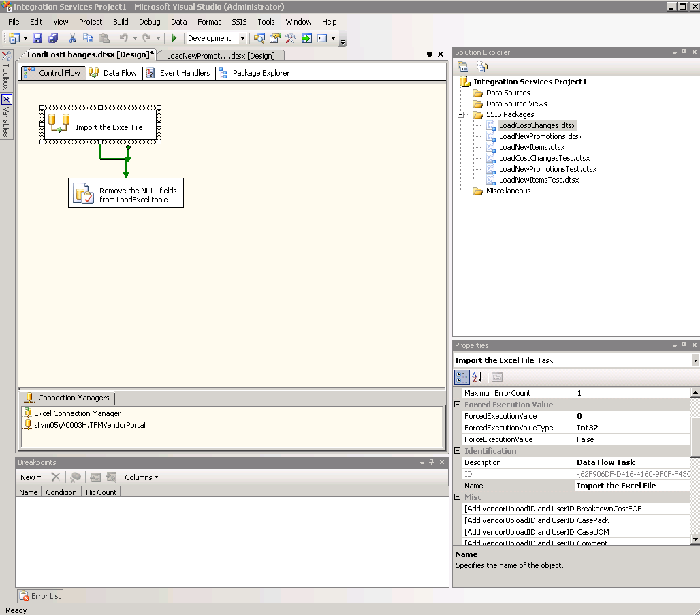This screenshot has height=615, width=700.
Task: Click the Columns button in the Breakpoints panel
Action: pos(141,477)
